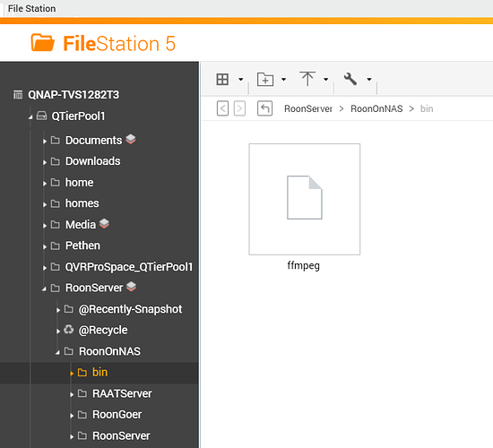Expand QVRProSpace_QTierPool1 folder

click(x=45, y=268)
